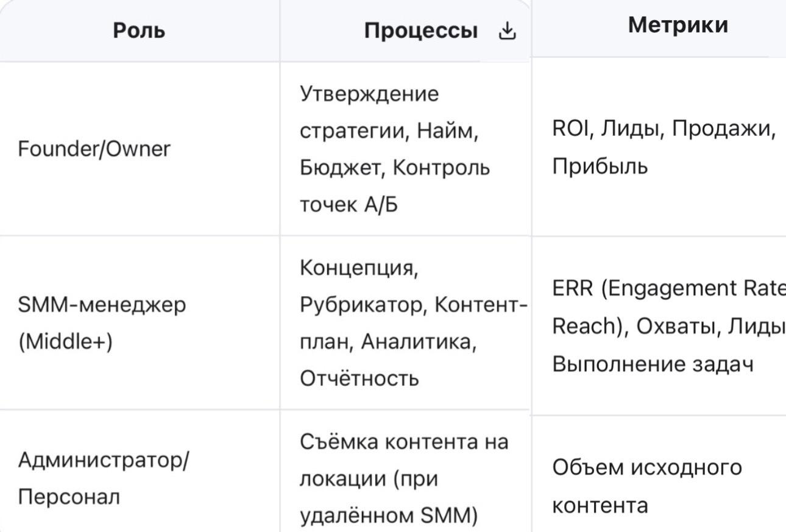Click the Съёмка контента на text
This screenshot has width=786, height=532.
click(403, 442)
